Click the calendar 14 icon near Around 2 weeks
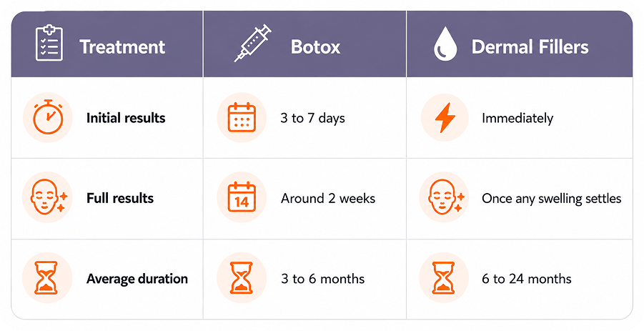This screenshot has height=331, width=644. (242, 197)
